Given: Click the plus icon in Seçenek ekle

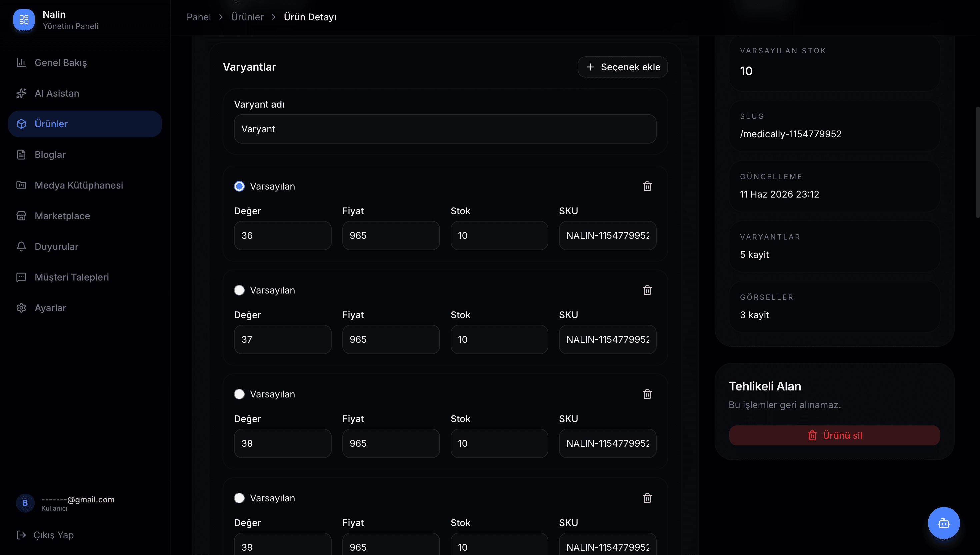Looking at the screenshot, I should tap(590, 67).
